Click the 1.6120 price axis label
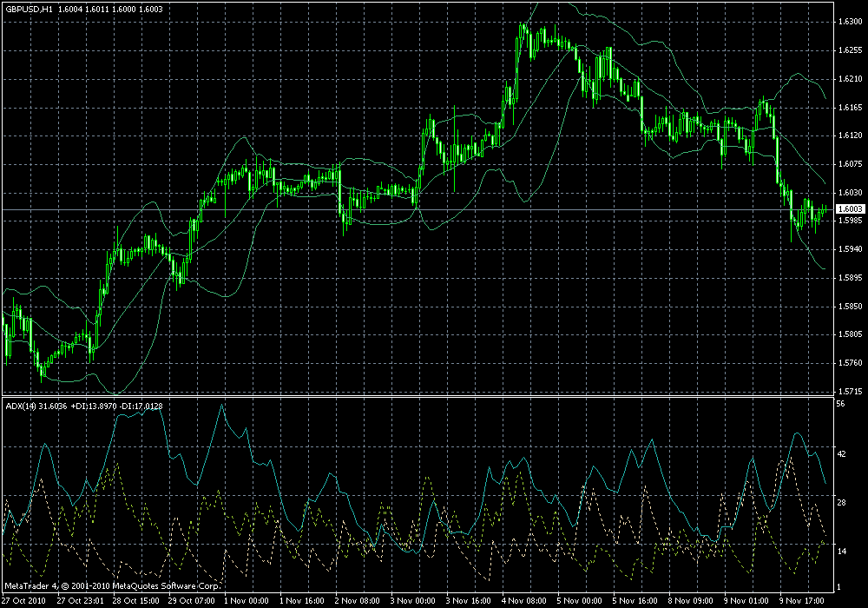This screenshot has height=608, width=868. tap(851, 135)
